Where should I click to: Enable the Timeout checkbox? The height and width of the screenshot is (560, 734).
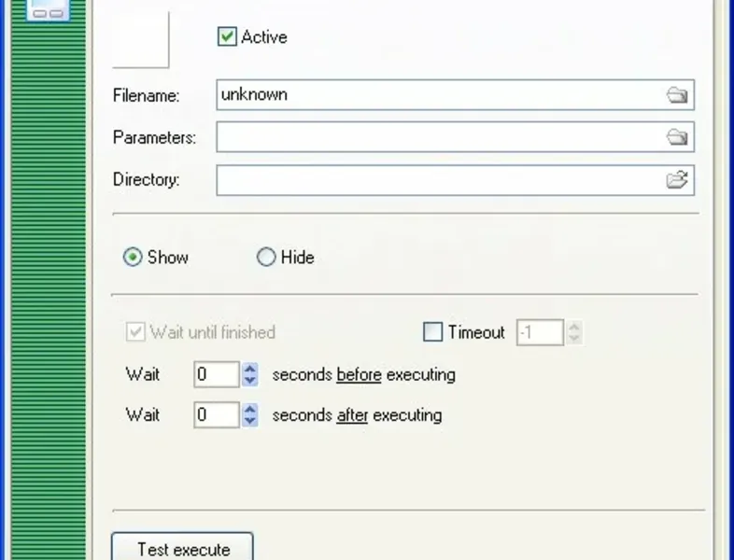coord(433,332)
